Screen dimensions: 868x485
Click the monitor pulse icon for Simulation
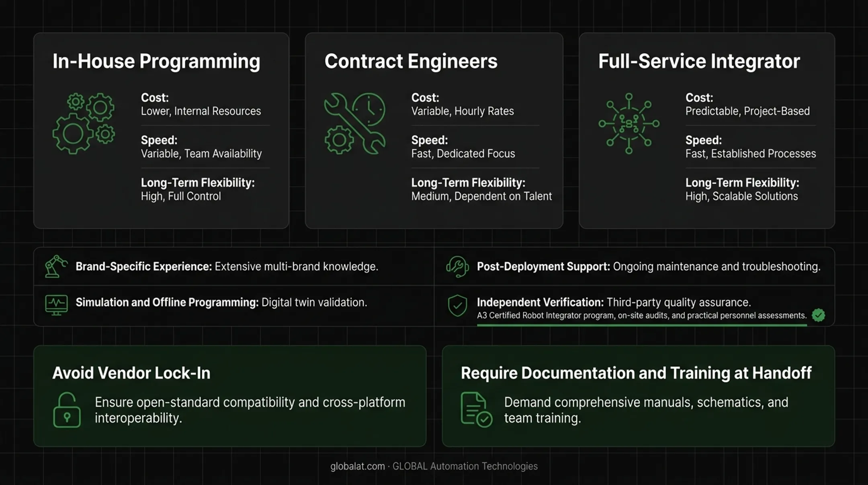[56, 305]
